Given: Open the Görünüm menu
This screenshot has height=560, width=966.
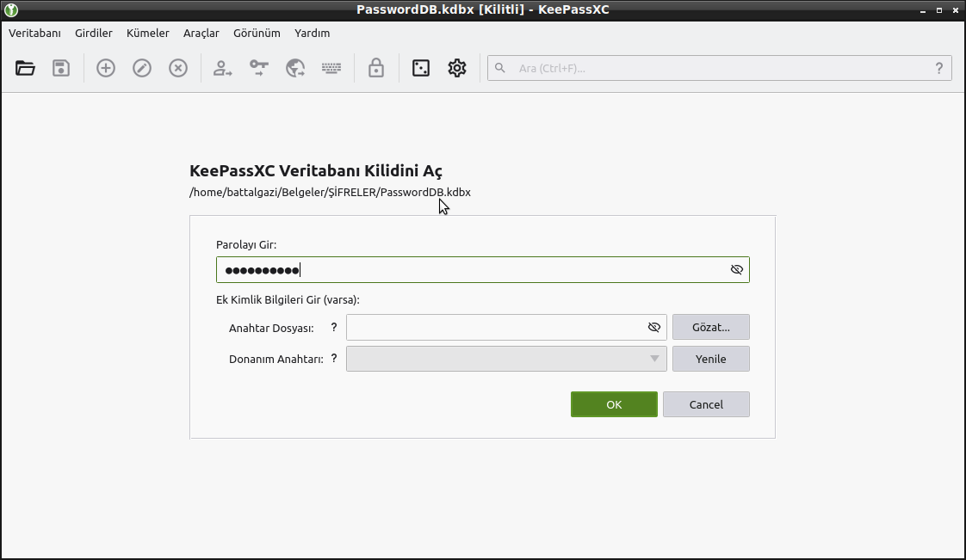Looking at the screenshot, I should 257,34.
